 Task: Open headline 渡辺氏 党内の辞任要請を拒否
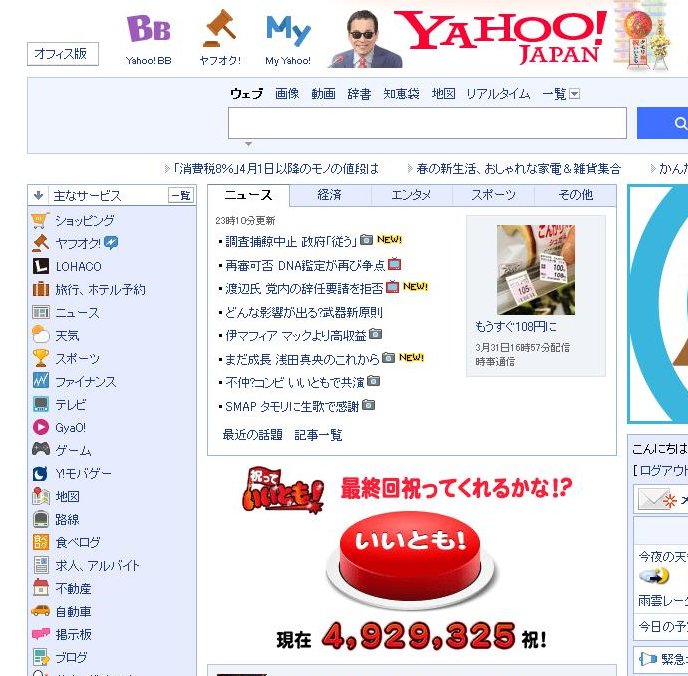pyautogui.click(x=304, y=289)
